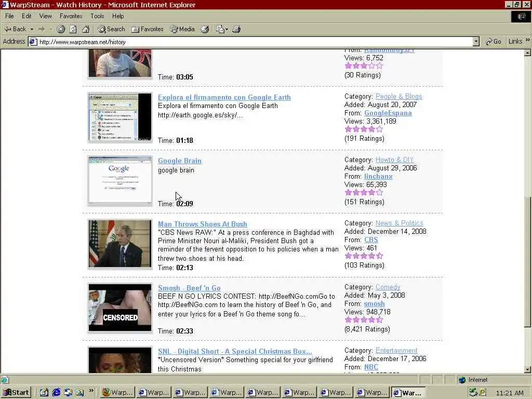Open 'Explora el firmamento con Google Earth' link
The width and height of the screenshot is (532, 399).
[224, 97]
